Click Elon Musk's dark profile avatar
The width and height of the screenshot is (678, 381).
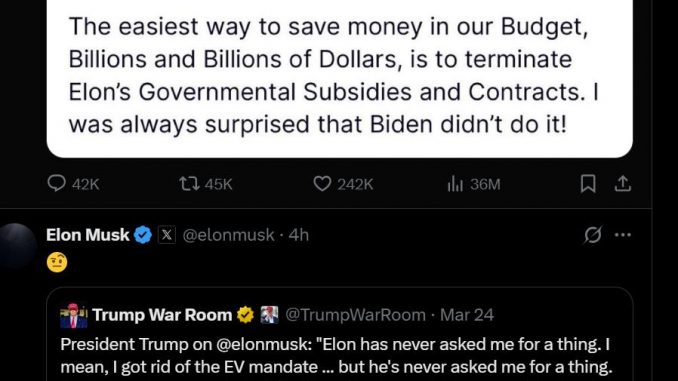click(17, 247)
